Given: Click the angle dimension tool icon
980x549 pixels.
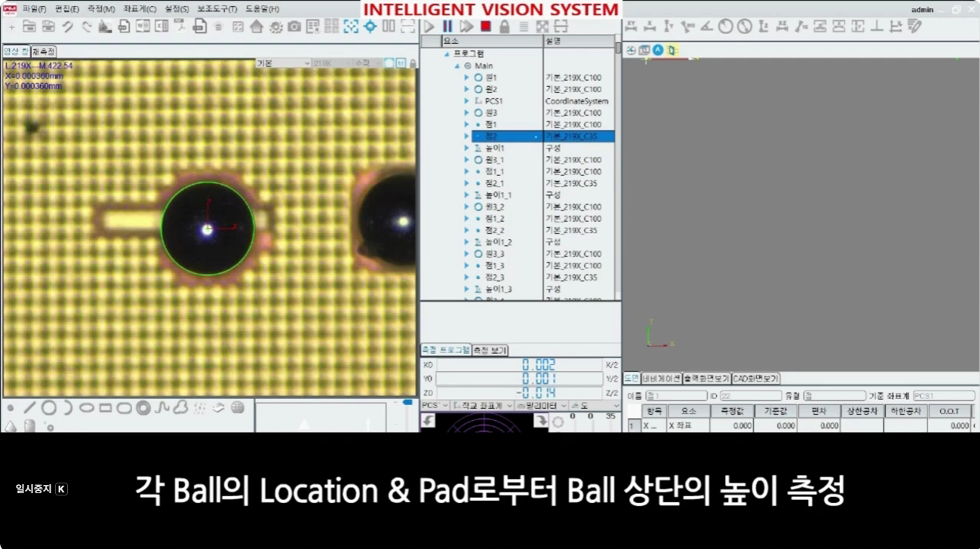Looking at the screenshot, I should [x=706, y=26].
